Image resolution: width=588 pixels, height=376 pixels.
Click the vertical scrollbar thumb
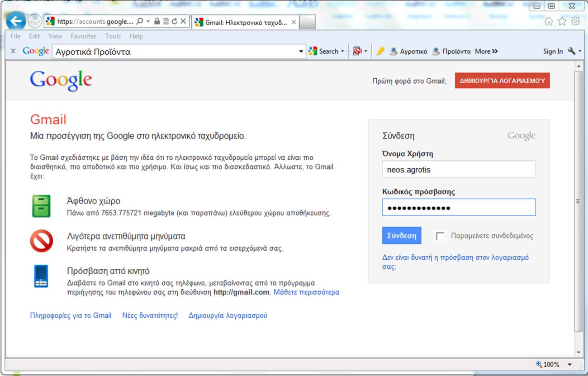tap(578, 201)
